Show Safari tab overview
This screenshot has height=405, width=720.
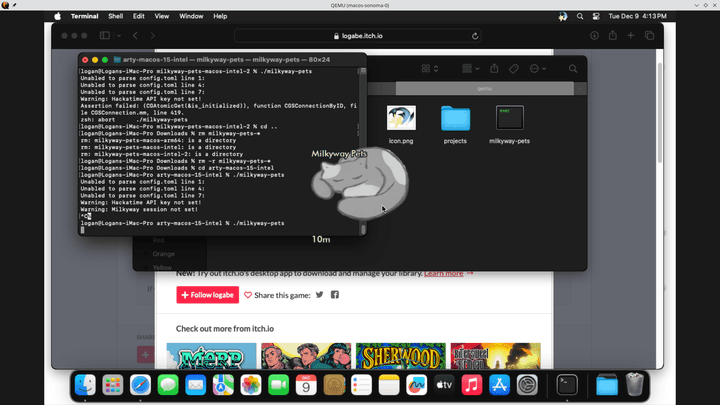point(650,35)
